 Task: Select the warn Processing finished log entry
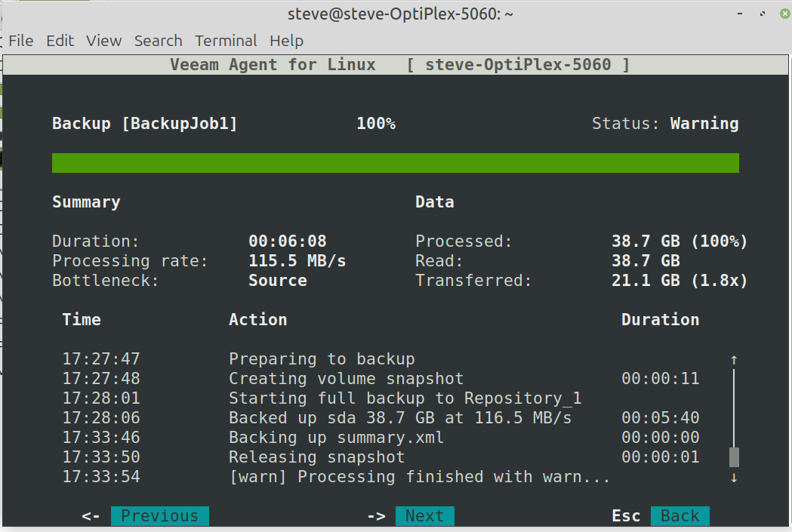419,477
